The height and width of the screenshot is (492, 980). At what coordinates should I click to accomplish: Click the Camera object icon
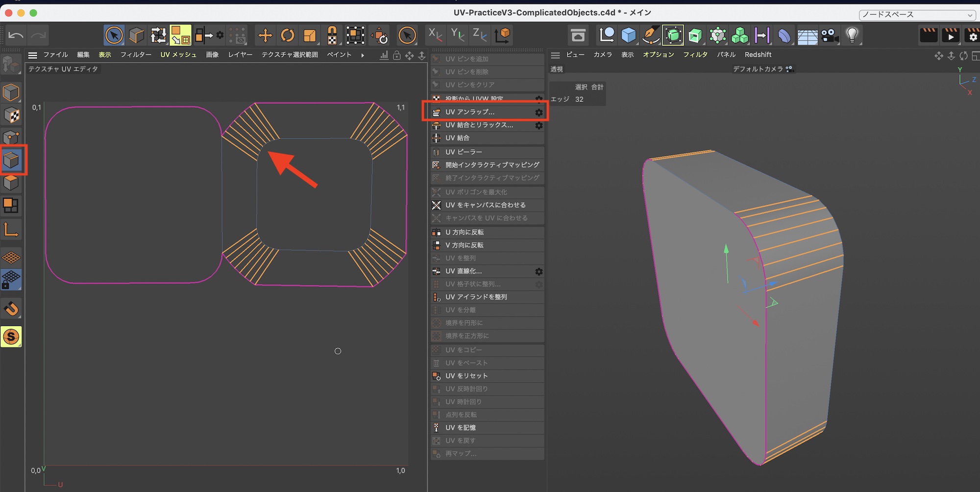830,35
